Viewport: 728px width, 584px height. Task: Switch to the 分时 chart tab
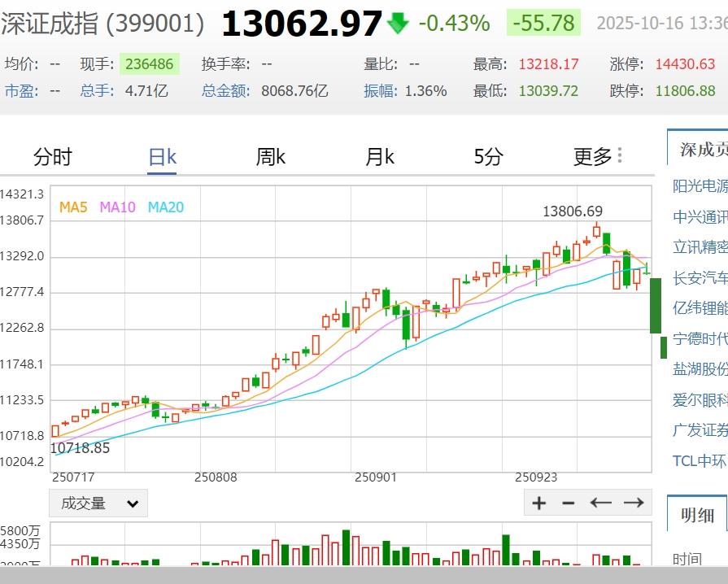(53, 156)
